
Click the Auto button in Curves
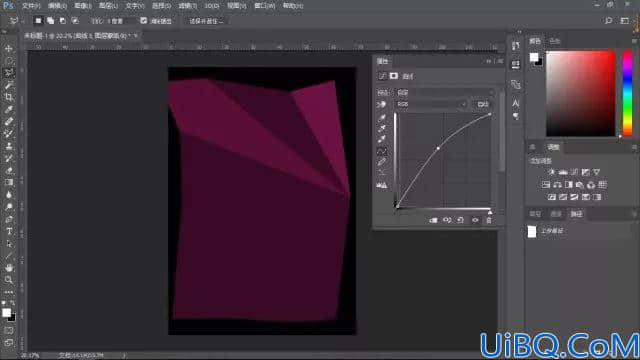click(483, 104)
